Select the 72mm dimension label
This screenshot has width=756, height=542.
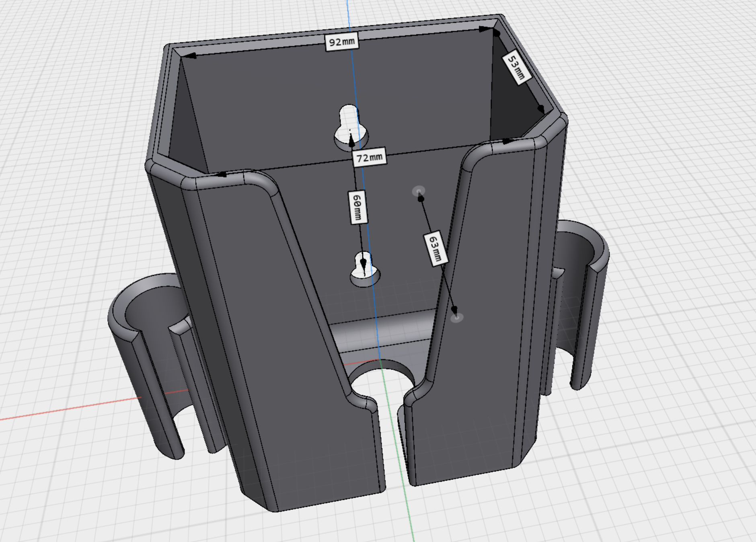click(370, 157)
